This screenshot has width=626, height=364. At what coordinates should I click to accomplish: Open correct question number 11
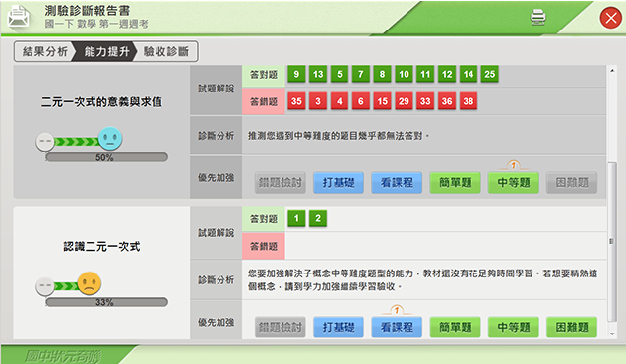tap(425, 74)
